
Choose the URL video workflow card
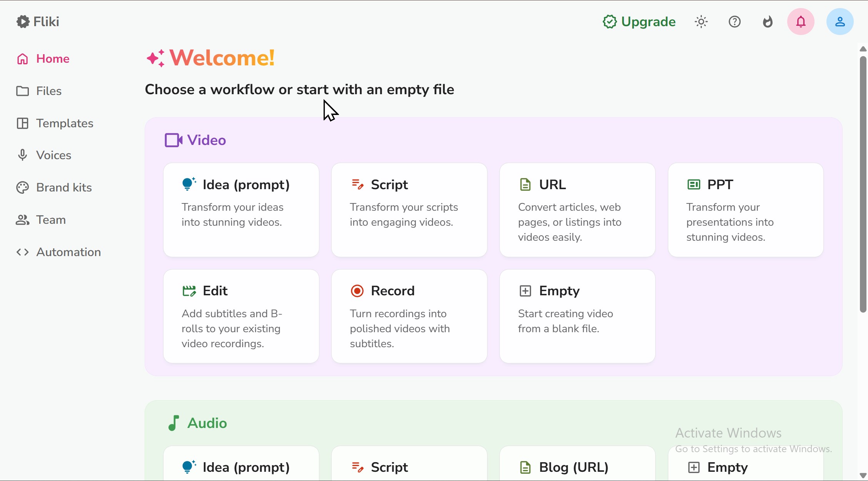point(578,210)
